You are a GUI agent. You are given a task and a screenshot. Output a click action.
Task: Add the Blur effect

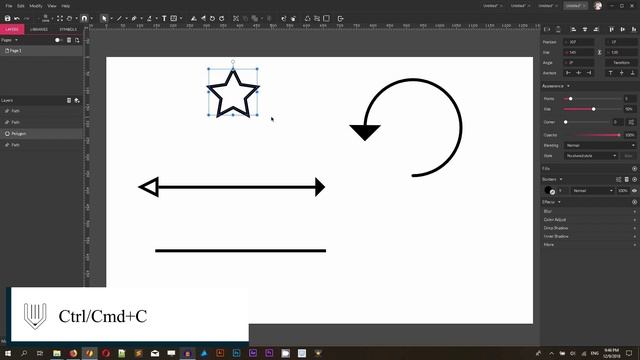point(590,211)
